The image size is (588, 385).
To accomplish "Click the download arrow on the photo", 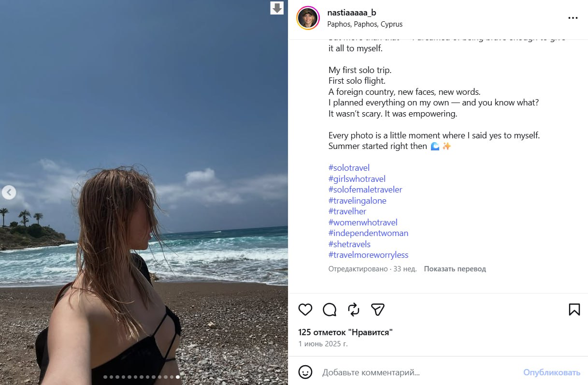I will (277, 8).
